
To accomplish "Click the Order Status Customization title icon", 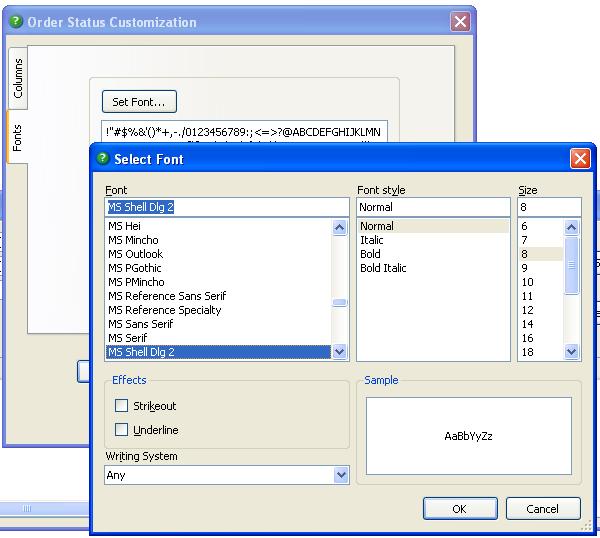I will point(14,22).
